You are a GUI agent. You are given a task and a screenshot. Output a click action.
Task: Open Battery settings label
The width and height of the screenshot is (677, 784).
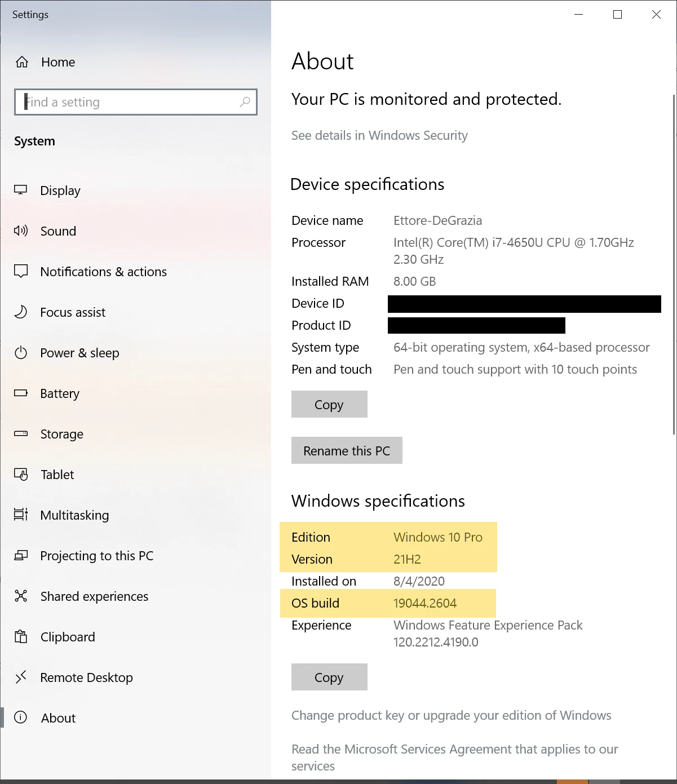tap(60, 393)
